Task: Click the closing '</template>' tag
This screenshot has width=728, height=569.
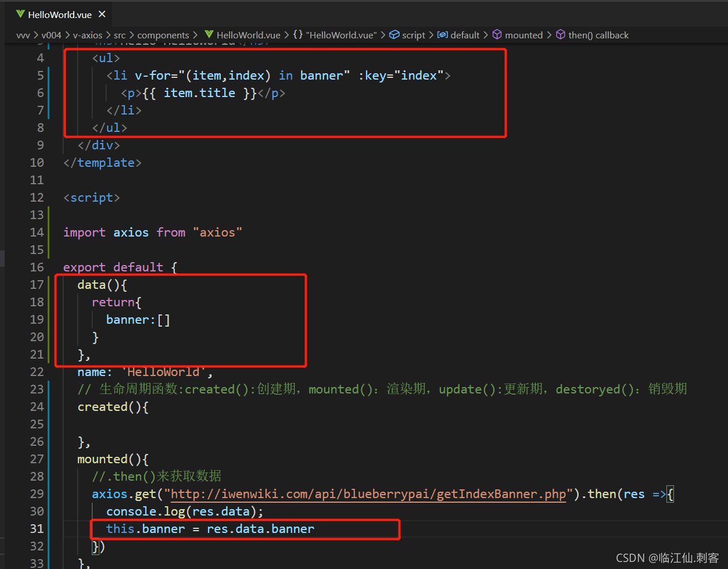Action: pyautogui.click(x=102, y=163)
